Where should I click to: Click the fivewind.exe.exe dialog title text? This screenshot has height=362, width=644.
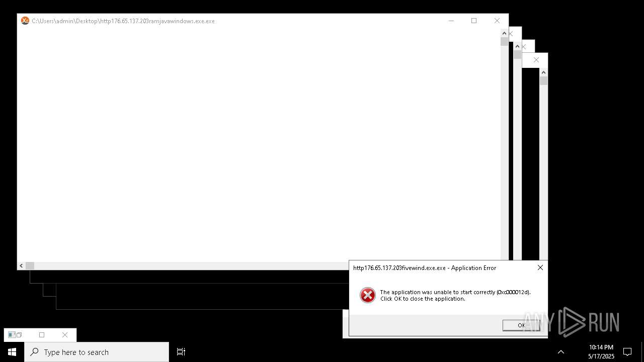[x=425, y=268]
